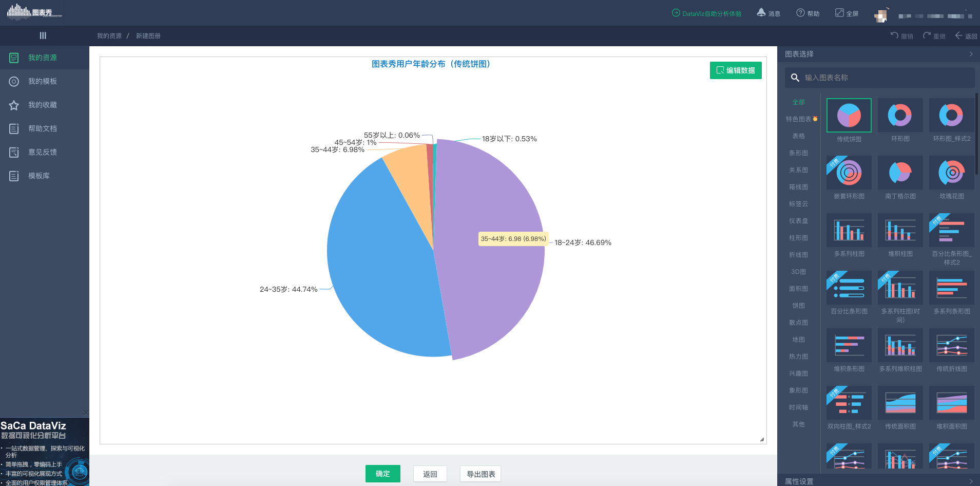980x486 pixels.
Task: Click the green 编辑数据 button
Action: [735, 70]
